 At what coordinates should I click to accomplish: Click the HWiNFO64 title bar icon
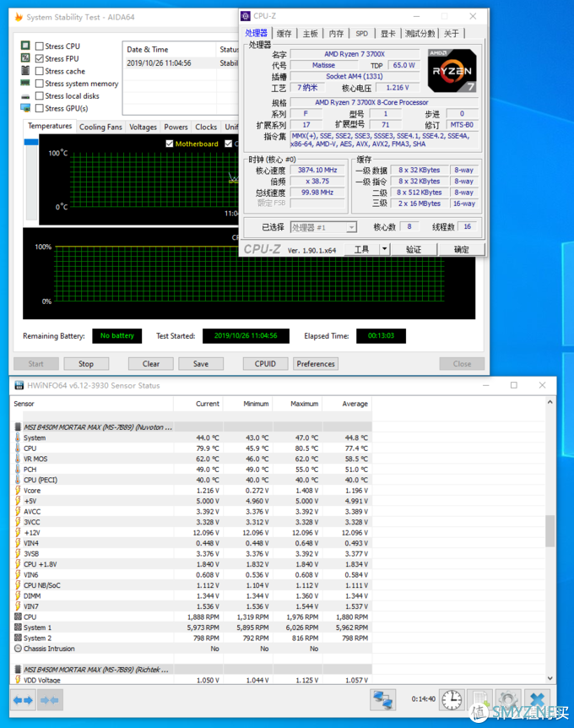click(19, 385)
